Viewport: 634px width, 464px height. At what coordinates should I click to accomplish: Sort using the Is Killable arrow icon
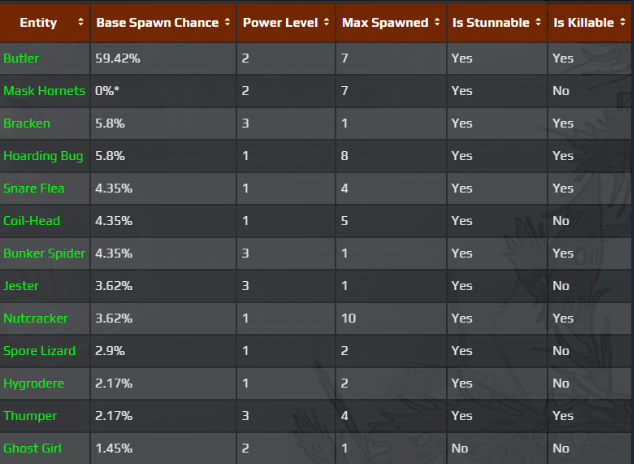coord(624,22)
